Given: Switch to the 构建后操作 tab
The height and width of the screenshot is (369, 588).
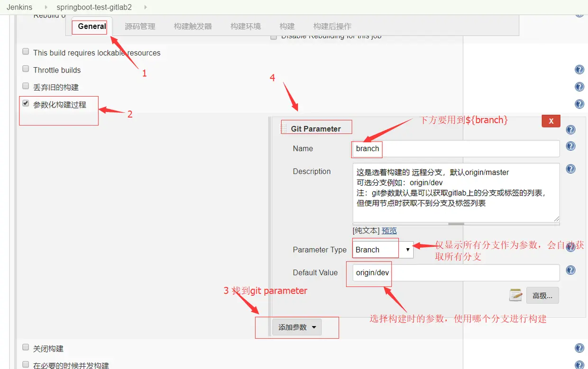Looking at the screenshot, I should 333,26.
